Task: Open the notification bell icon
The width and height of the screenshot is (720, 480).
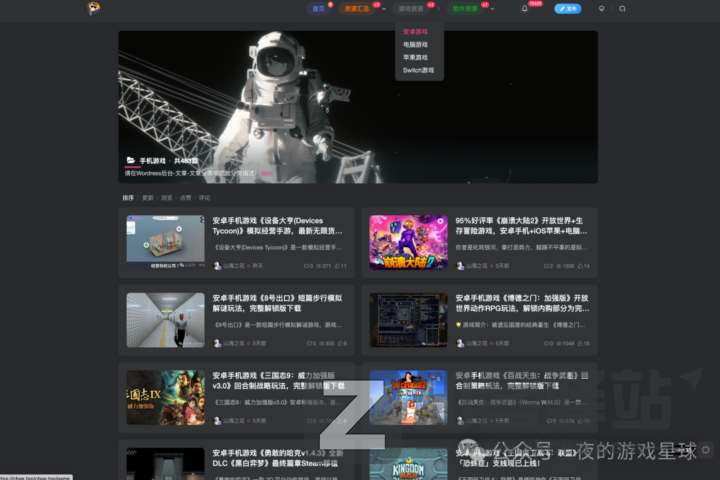Action: tap(525, 9)
